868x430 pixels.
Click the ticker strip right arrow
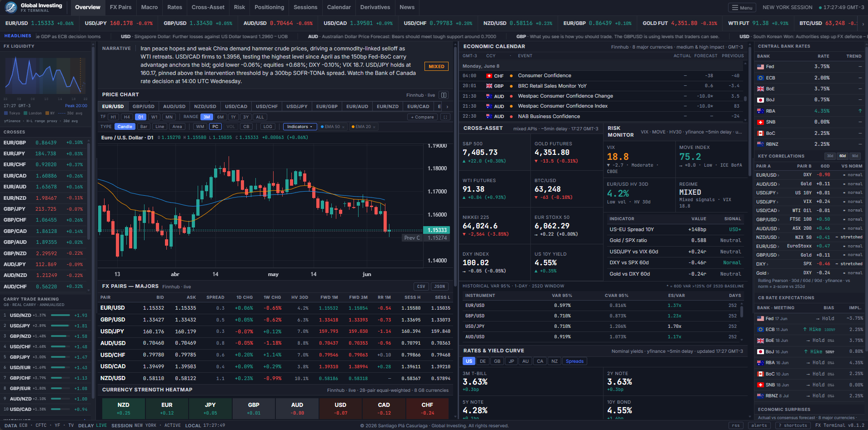click(863, 24)
